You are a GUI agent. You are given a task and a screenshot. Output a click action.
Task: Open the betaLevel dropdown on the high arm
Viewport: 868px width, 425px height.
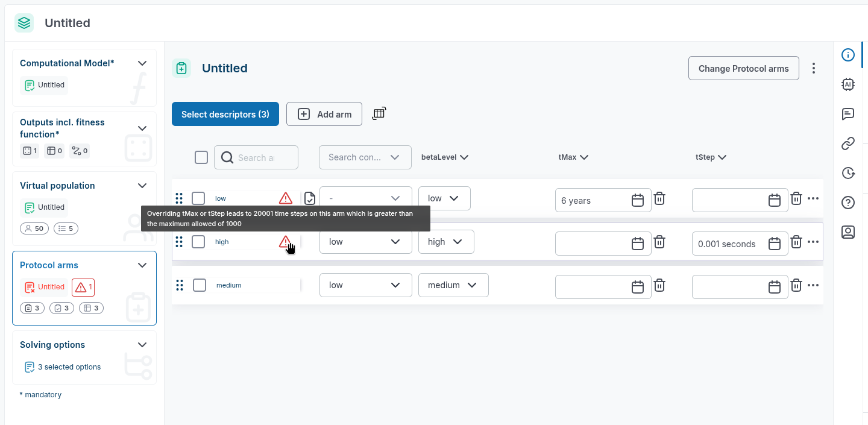(446, 242)
